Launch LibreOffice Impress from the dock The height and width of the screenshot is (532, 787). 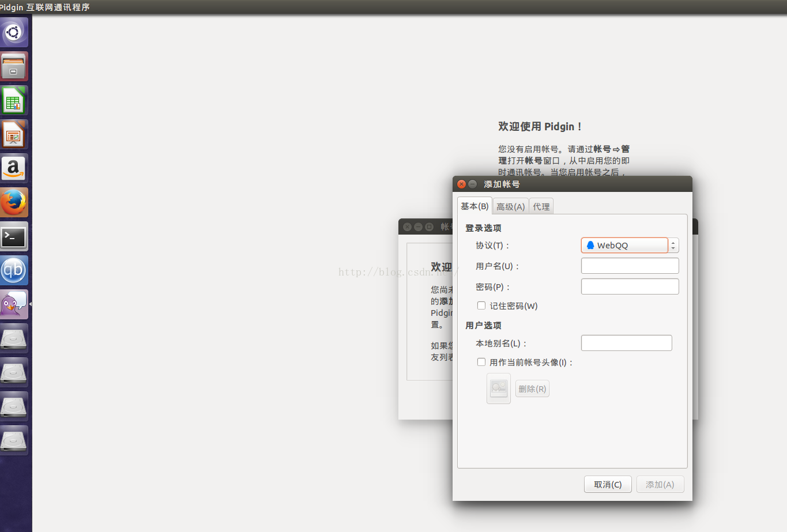coord(14,134)
